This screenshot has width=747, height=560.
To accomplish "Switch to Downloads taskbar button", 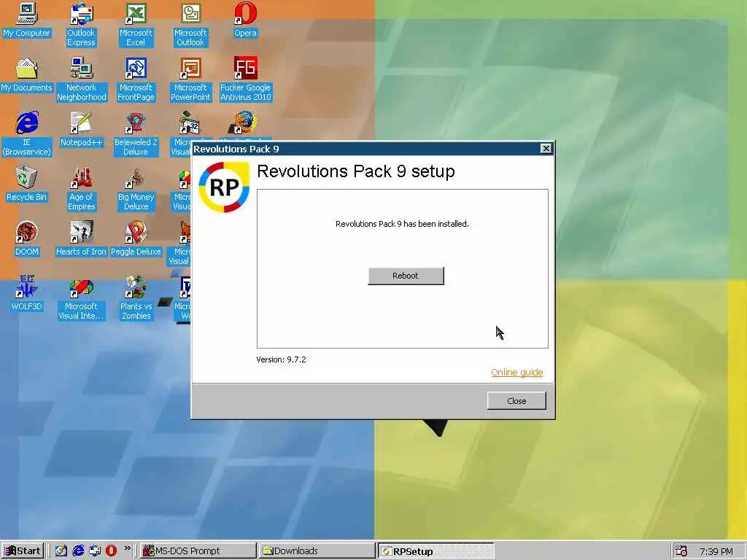I will (x=317, y=551).
